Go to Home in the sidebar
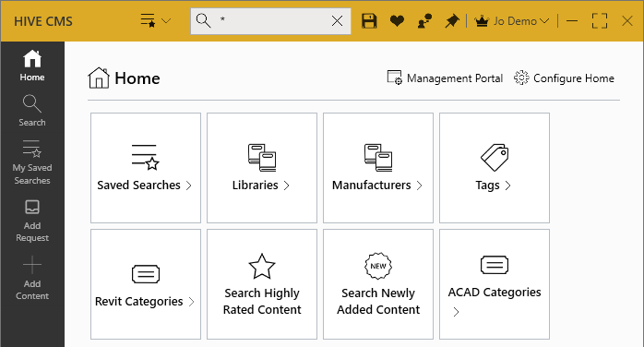Viewport: 644px width, 347px height. click(32, 66)
